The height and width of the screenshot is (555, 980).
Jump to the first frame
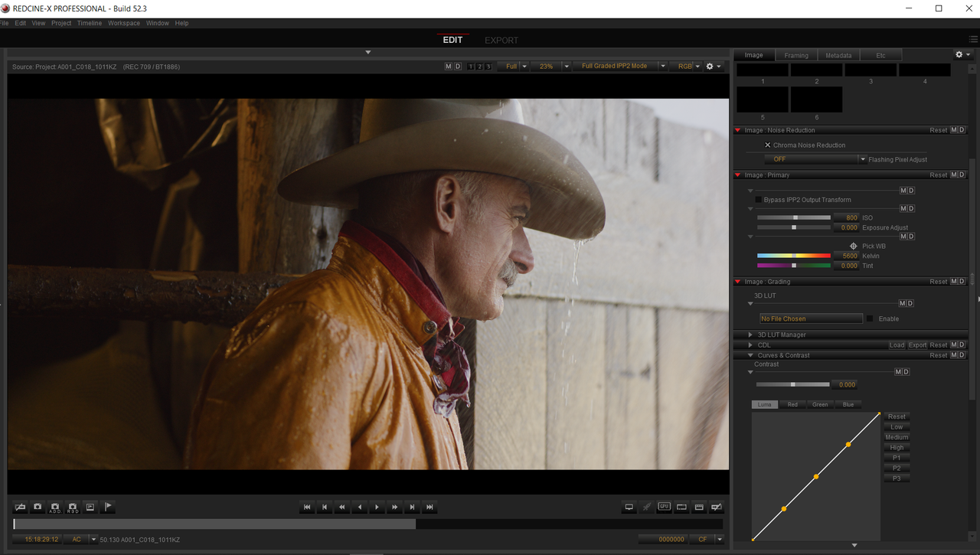pos(307,507)
